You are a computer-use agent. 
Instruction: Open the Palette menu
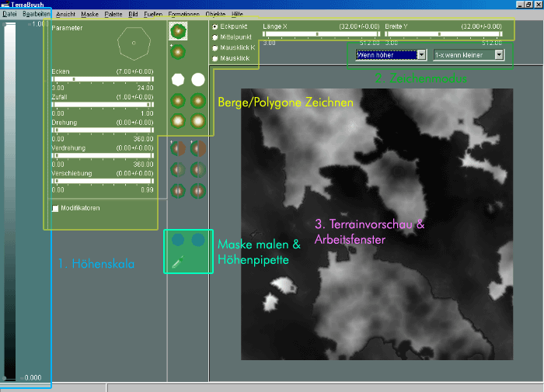(x=113, y=14)
